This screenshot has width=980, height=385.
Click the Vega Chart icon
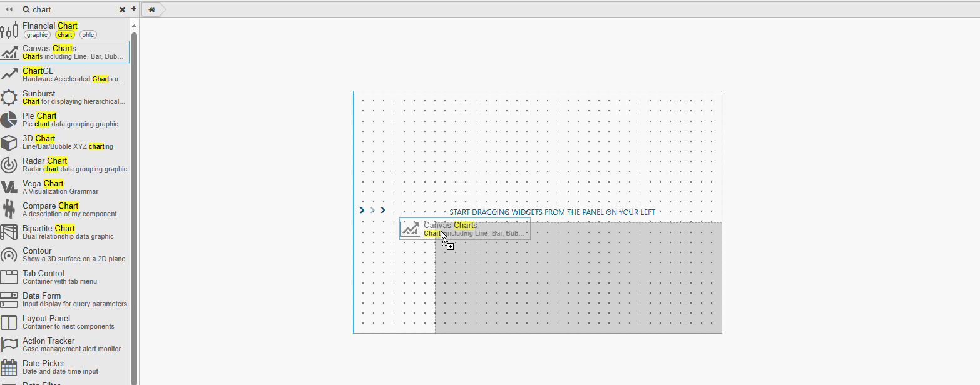pyautogui.click(x=9, y=187)
